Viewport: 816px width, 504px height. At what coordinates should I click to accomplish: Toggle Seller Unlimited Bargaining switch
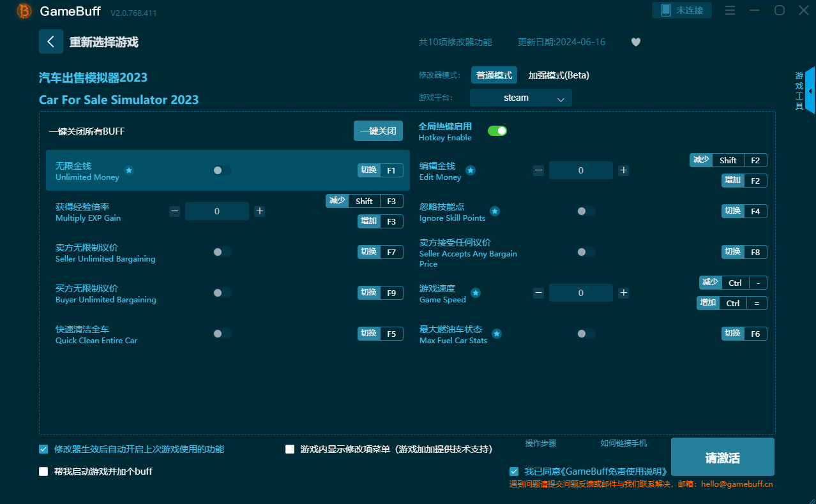click(x=222, y=252)
